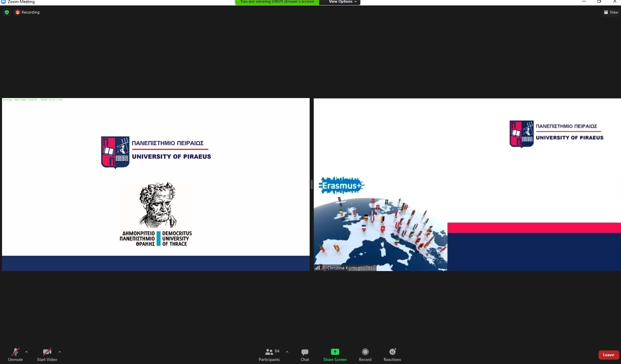The height and width of the screenshot is (364, 621).
Task: Open the Reactions menu
Action: (392, 355)
